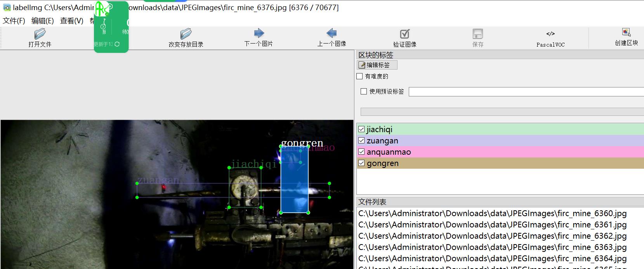This screenshot has height=269, width=644.
Task: Enable the 使用预设标签 checkbox
Action: [x=364, y=91]
